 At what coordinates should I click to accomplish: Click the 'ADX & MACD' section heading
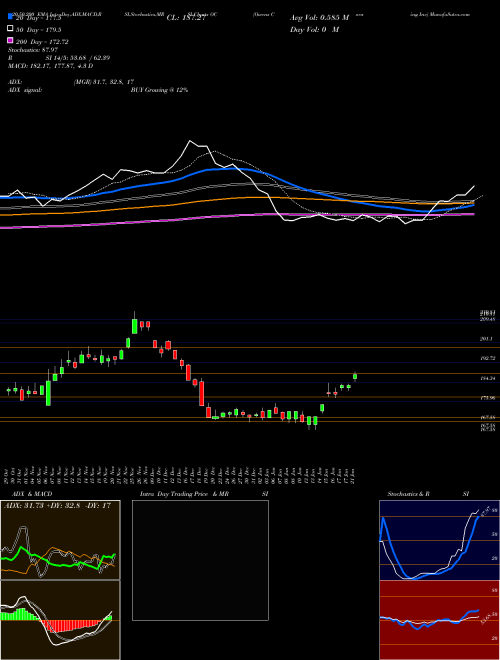click(x=32, y=494)
